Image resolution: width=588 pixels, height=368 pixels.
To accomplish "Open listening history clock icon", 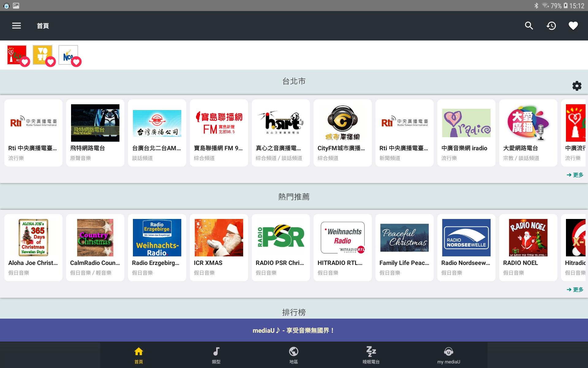I will pos(551,26).
